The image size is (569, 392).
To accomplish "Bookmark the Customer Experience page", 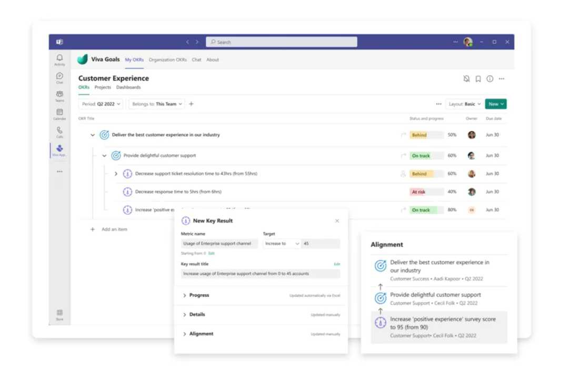I will click(478, 79).
